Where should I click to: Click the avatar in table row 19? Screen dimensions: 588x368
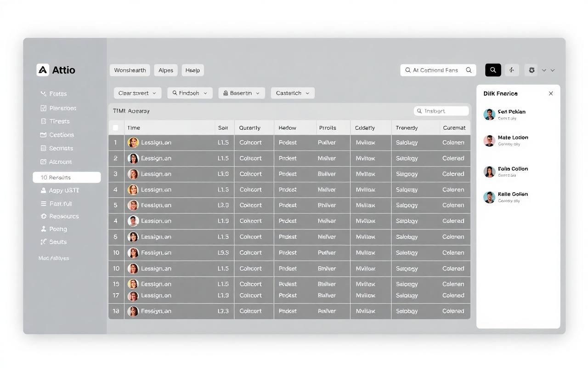coord(133,284)
